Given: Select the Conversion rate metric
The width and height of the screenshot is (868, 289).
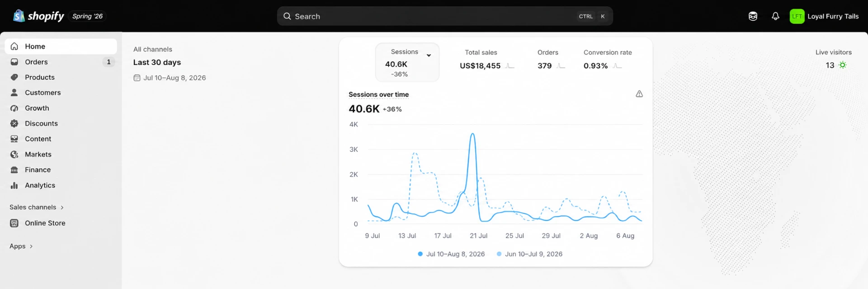Looking at the screenshot, I should (608, 60).
